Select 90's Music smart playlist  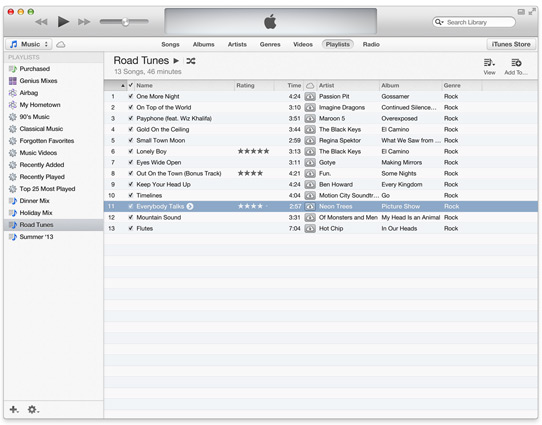pyautogui.click(x=54, y=117)
